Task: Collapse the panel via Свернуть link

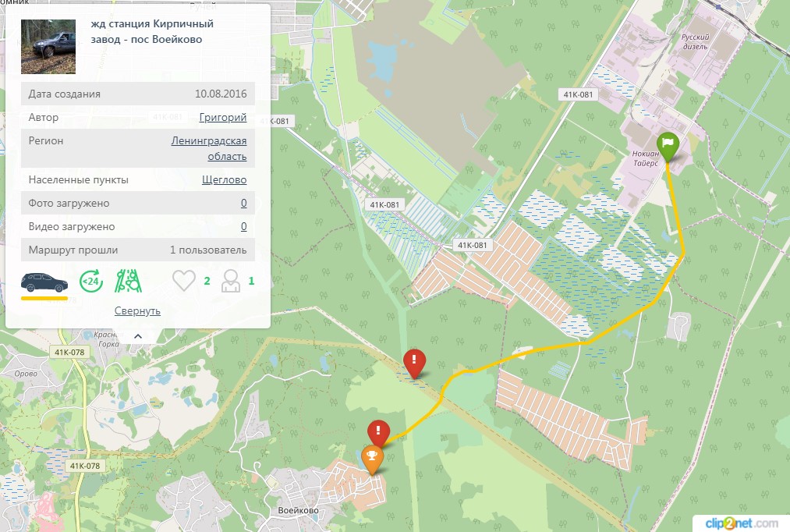Action: coord(137,310)
